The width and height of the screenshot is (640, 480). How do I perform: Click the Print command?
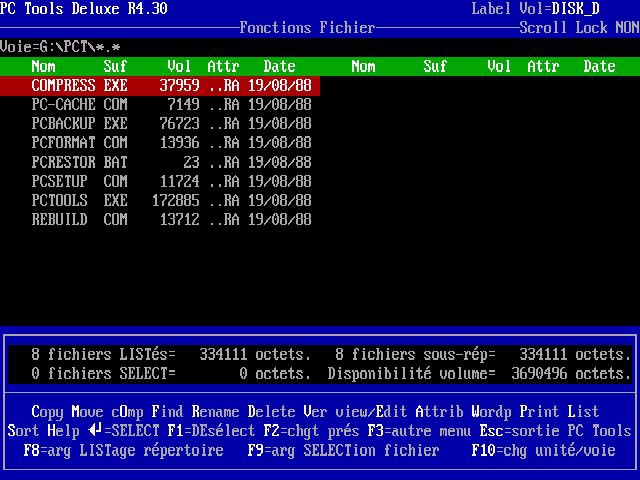click(539, 411)
